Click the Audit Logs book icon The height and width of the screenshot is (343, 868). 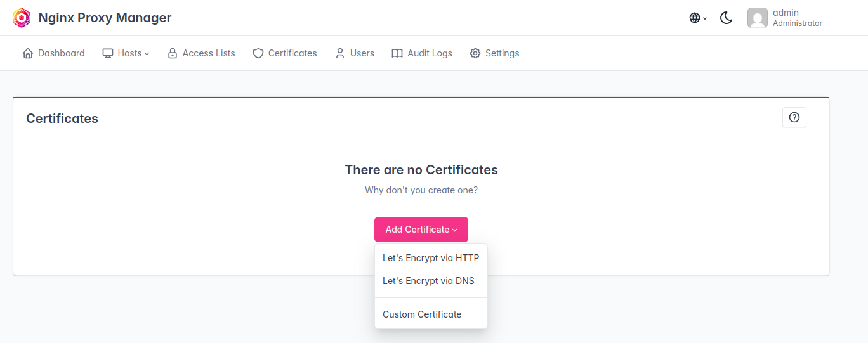point(397,53)
